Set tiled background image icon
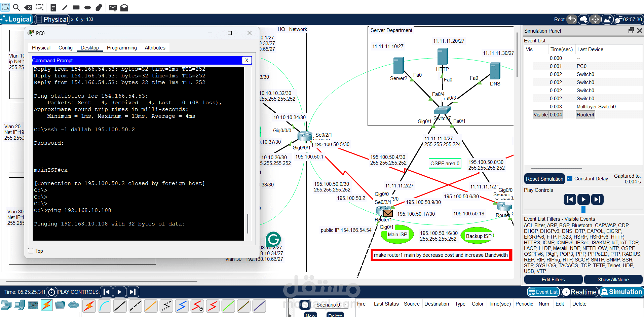 click(607, 20)
